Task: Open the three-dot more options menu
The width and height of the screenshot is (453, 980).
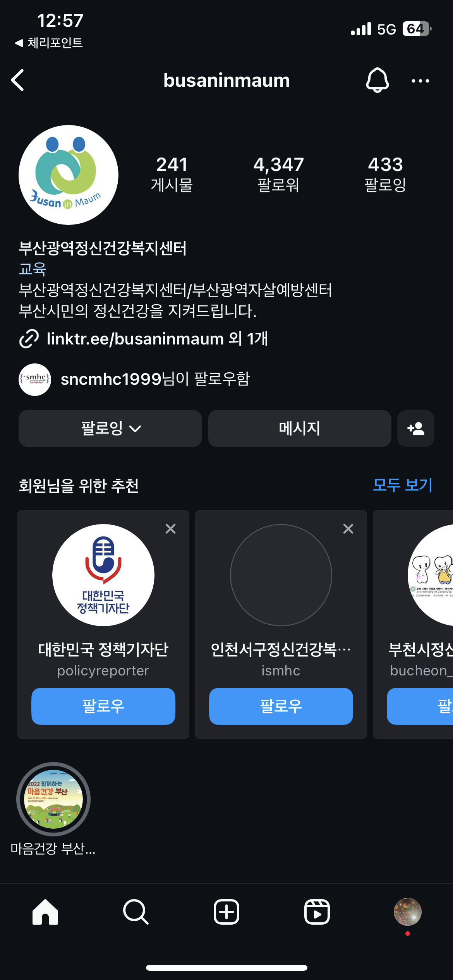Action: [x=420, y=81]
